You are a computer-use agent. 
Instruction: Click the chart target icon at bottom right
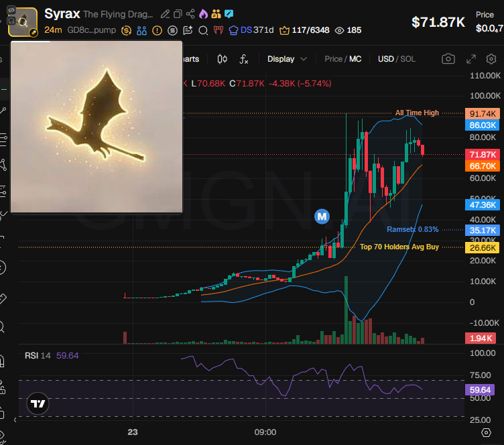pyautogui.click(x=486, y=433)
